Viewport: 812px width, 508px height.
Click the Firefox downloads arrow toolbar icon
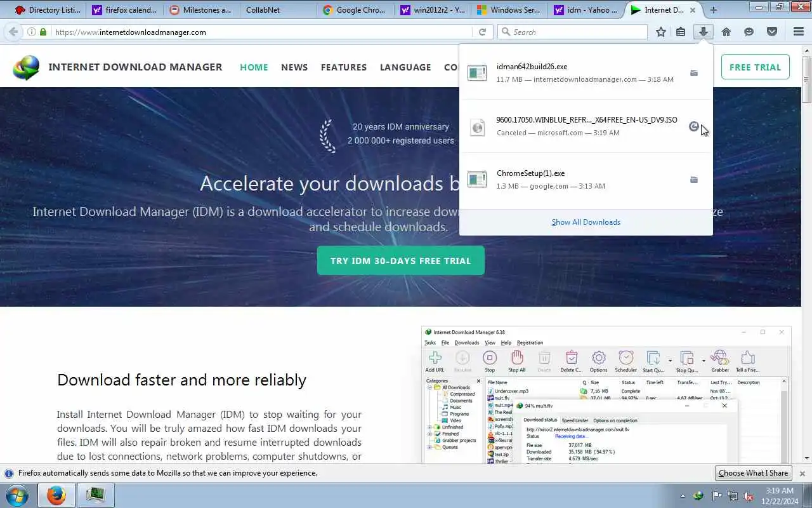[x=703, y=32]
